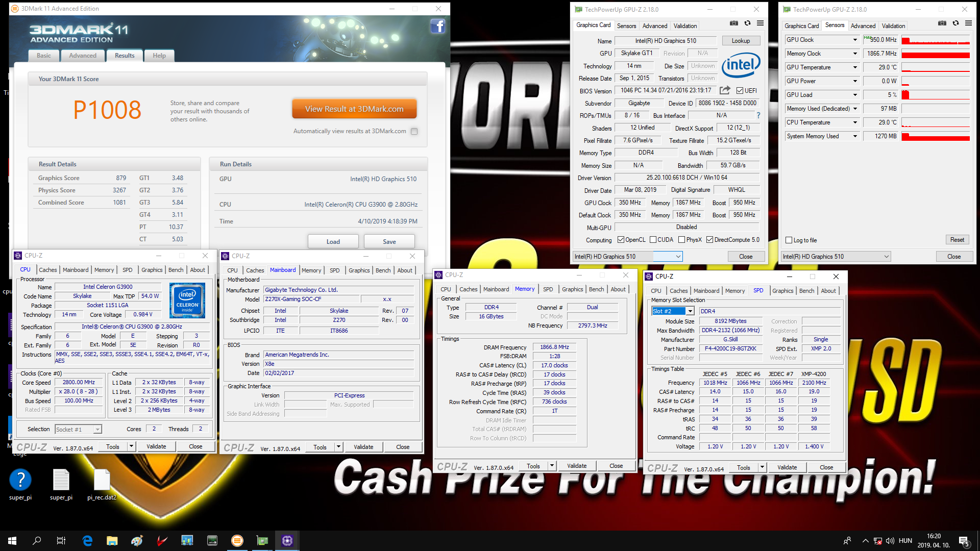Image resolution: width=980 pixels, height=551 pixels.
Task: Click camera icon in GPU-Z Sensors window
Action: point(942,23)
